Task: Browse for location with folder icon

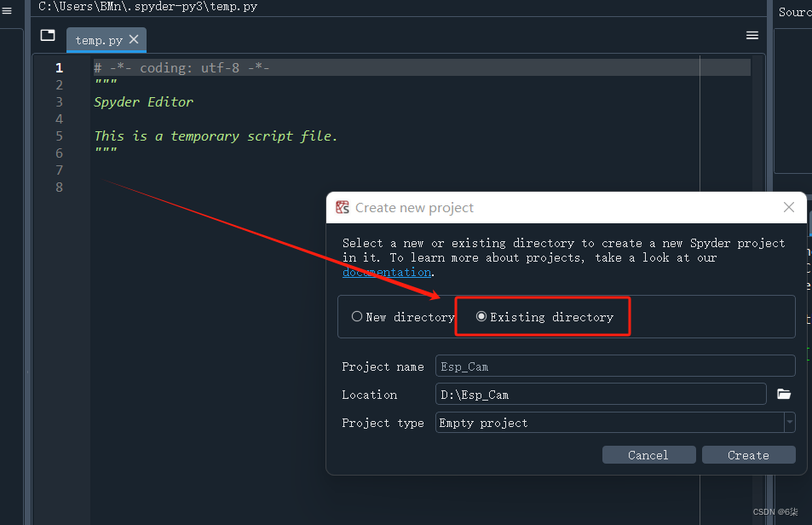Action: pyautogui.click(x=784, y=394)
